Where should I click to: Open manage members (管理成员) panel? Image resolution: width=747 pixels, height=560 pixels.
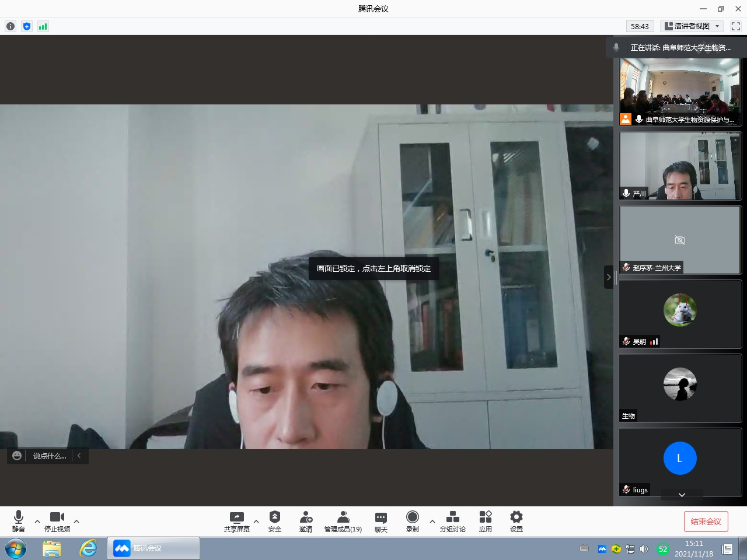343,521
